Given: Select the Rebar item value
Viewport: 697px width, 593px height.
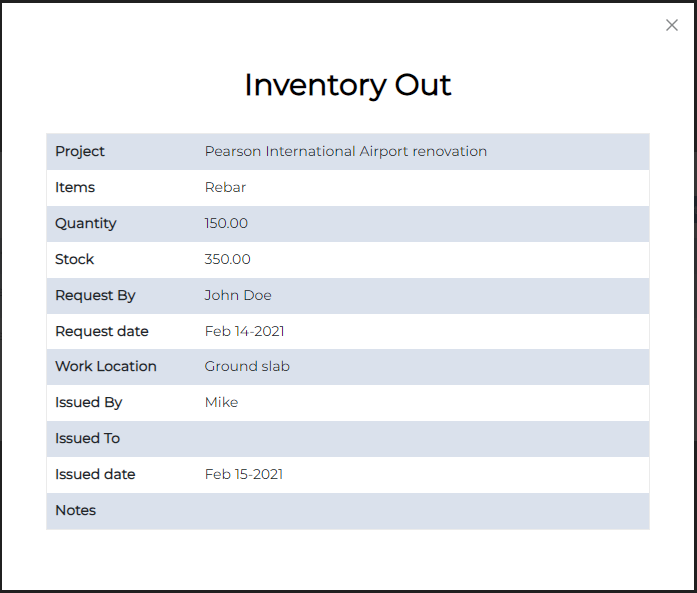Looking at the screenshot, I should pyautogui.click(x=225, y=187).
